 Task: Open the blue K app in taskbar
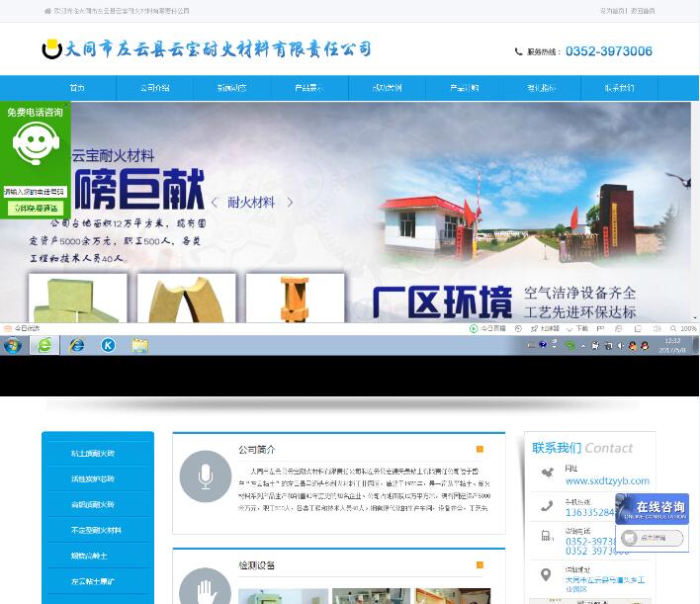click(x=108, y=345)
